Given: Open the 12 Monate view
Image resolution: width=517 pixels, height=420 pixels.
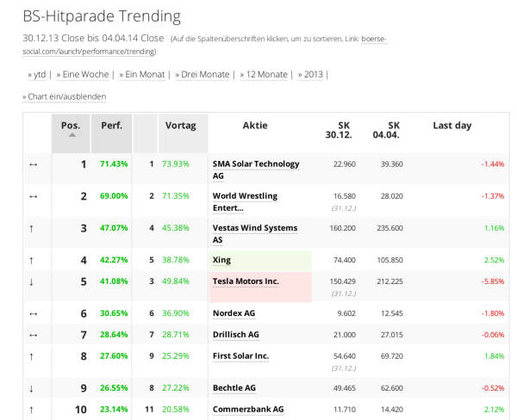Looking at the screenshot, I should click(x=265, y=74).
